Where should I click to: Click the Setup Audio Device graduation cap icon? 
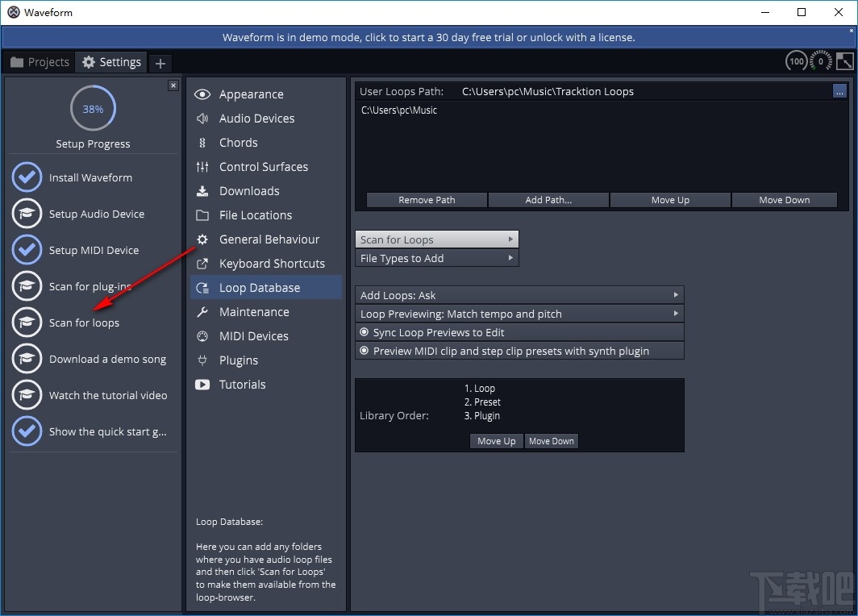tap(27, 214)
